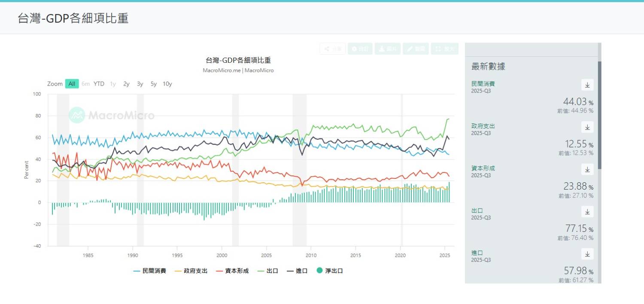Toggle 民間消費 series in chart legend
The width and height of the screenshot is (644, 304).
pos(150,271)
